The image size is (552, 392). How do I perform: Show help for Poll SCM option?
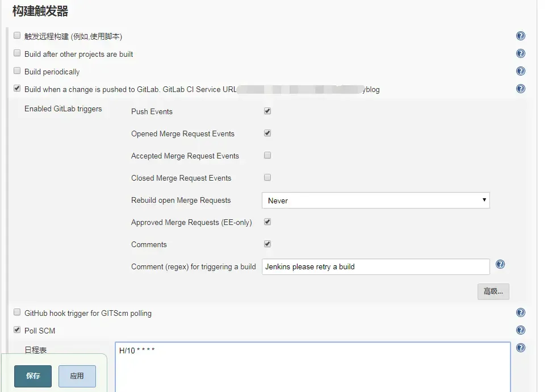521,331
